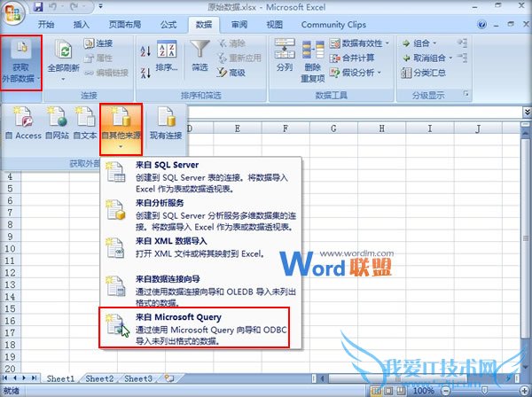
Task: Open Ungroup (取消组合) dropdown
Action: pyautogui.click(x=427, y=58)
